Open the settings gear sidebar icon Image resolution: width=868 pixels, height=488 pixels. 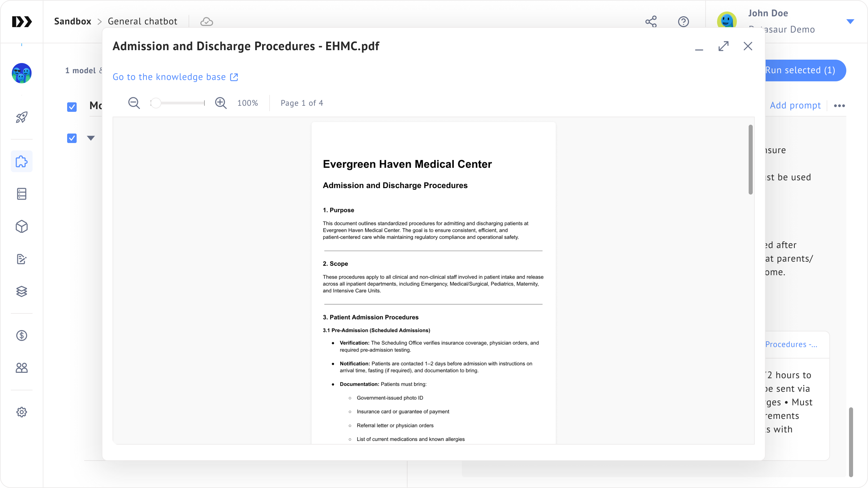tap(22, 412)
